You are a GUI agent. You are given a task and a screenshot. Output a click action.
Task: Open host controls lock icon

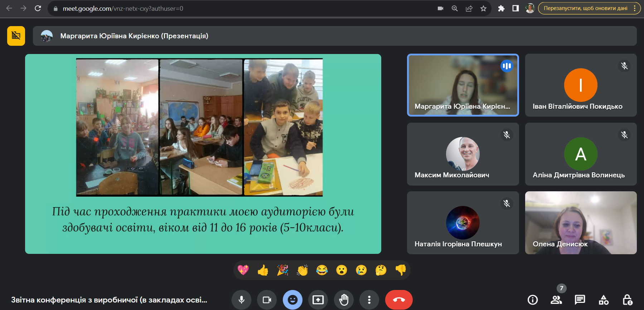tap(627, 300)
